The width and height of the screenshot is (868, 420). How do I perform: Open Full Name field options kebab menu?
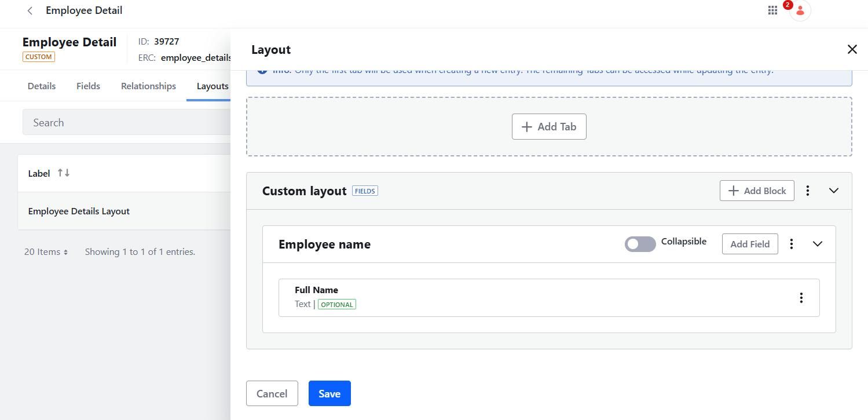coord(801,298)
